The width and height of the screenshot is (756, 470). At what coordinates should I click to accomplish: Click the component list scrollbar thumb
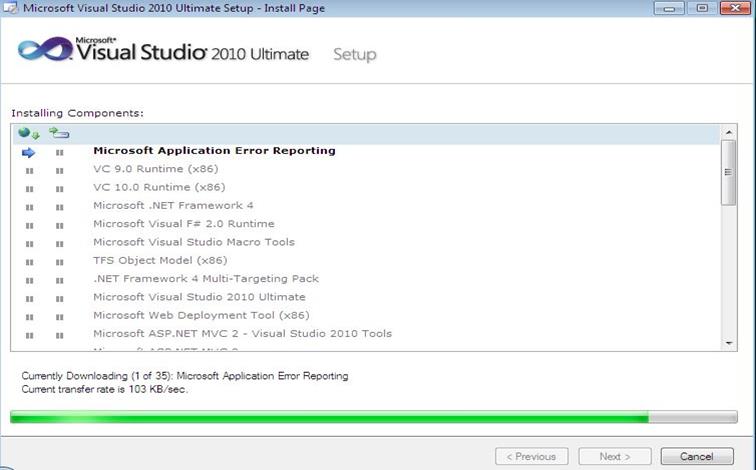(729, 172)
